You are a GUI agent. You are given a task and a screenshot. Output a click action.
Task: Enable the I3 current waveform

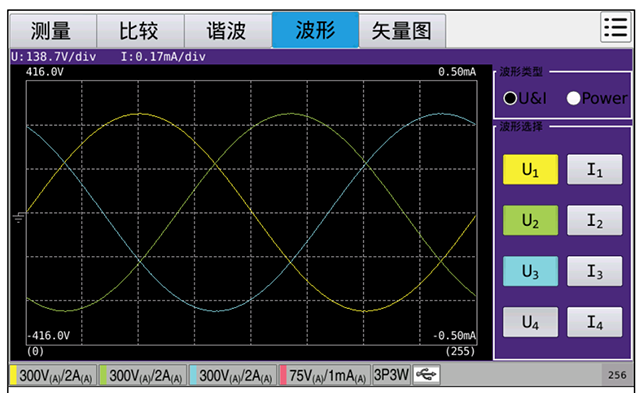tap(595, 271)
